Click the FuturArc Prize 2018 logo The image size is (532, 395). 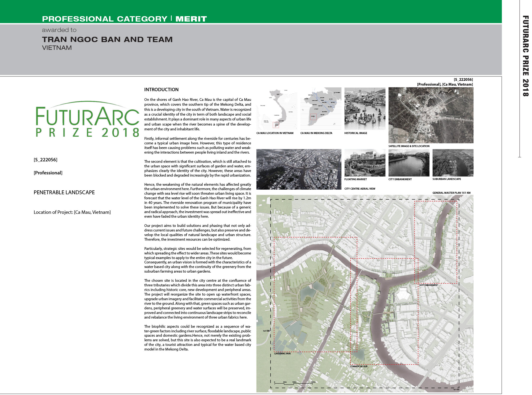pyautogui.click(x=88, y=119)
